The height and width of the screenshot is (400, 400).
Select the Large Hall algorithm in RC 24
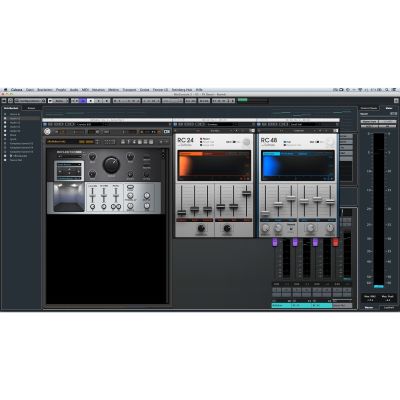(207, 145)
